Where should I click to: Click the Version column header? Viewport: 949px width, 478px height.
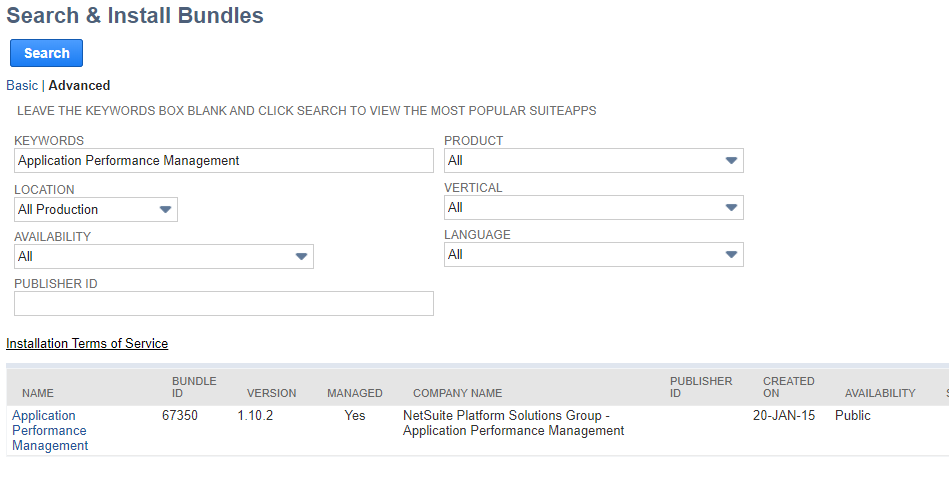pos(272,393)
